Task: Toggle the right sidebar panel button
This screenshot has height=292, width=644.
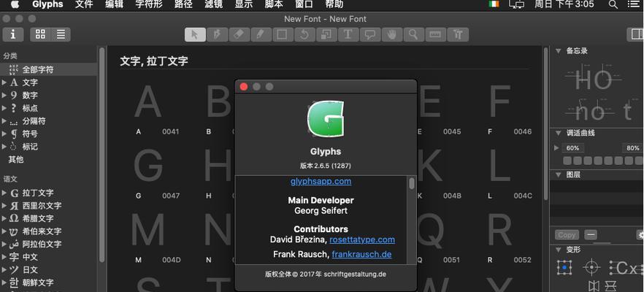Action: coord(635,34)
